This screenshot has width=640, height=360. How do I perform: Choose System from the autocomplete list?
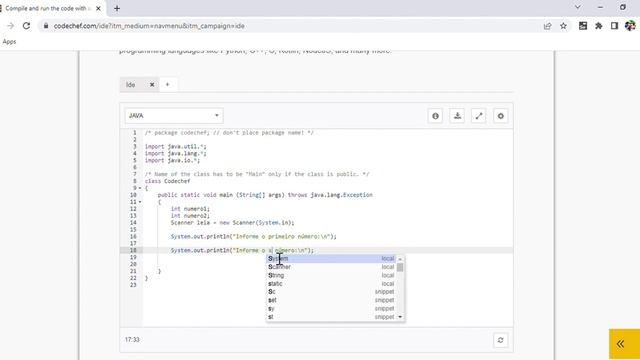pos(331,259)
